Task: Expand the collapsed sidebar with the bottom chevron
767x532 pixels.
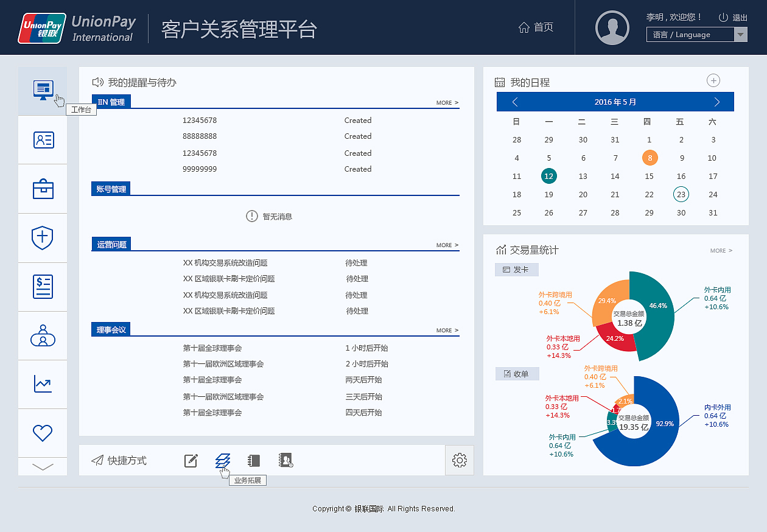Action: click(43, 466)
